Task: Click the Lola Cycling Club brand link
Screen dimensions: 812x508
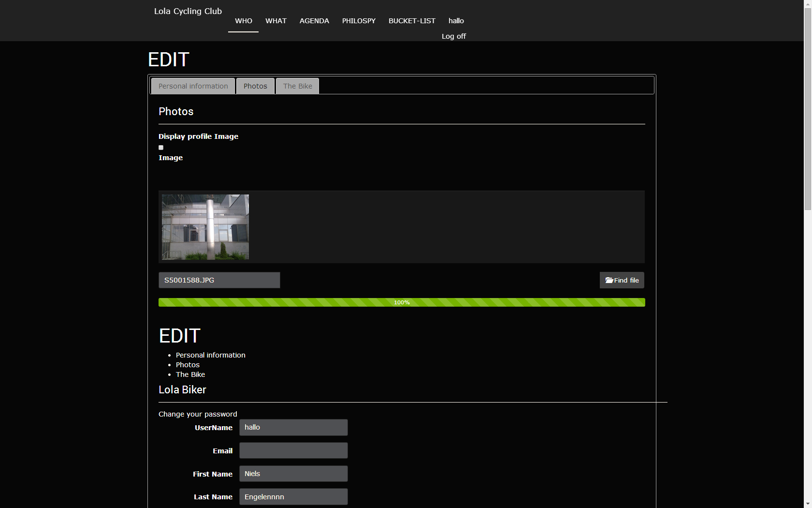Action: pyautogui.click(x=188, y=11)
